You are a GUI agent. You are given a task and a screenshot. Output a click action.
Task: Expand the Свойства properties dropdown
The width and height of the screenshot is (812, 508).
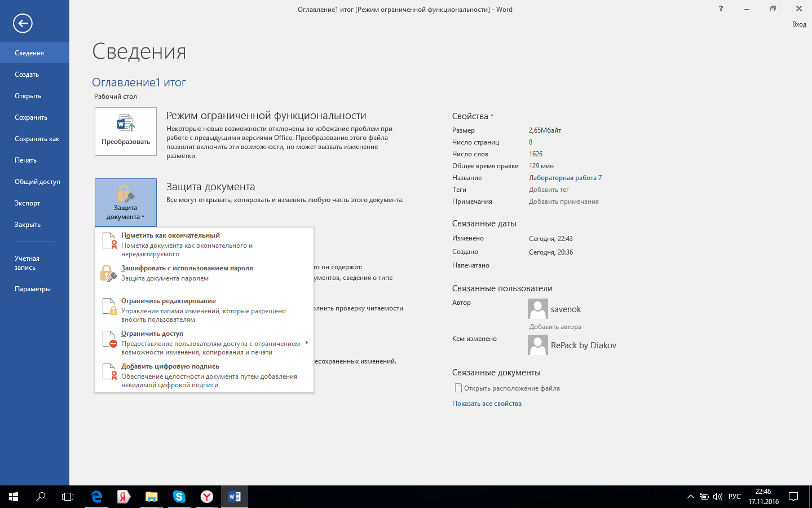coord(473,116)
